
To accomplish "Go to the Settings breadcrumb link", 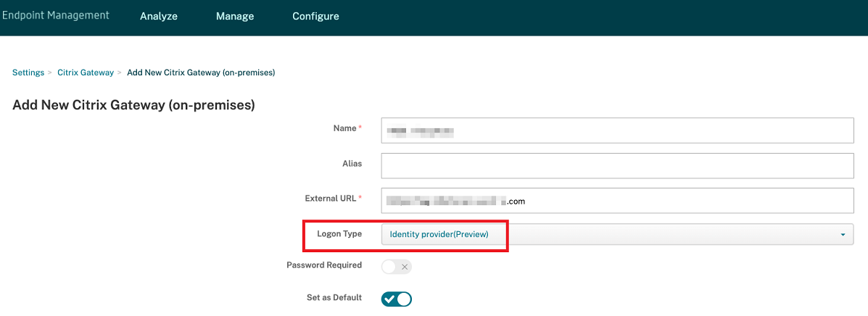I will tap(28, 72).
